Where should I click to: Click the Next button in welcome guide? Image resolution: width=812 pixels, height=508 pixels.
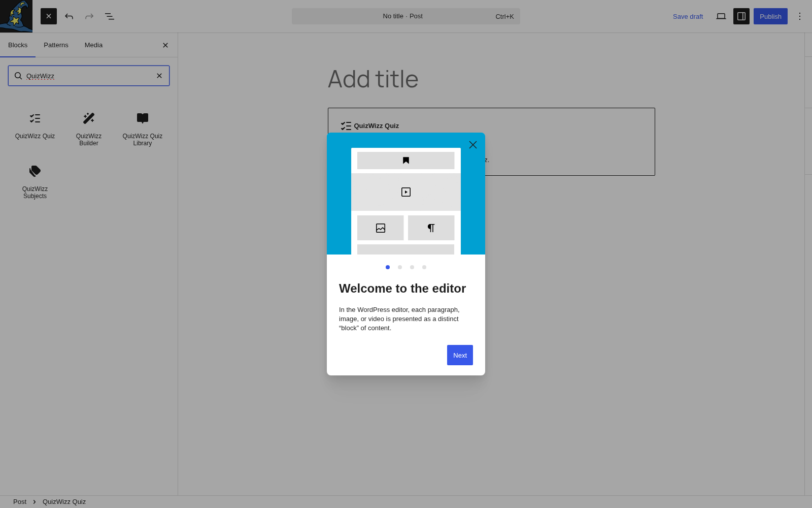click(460, 355)
